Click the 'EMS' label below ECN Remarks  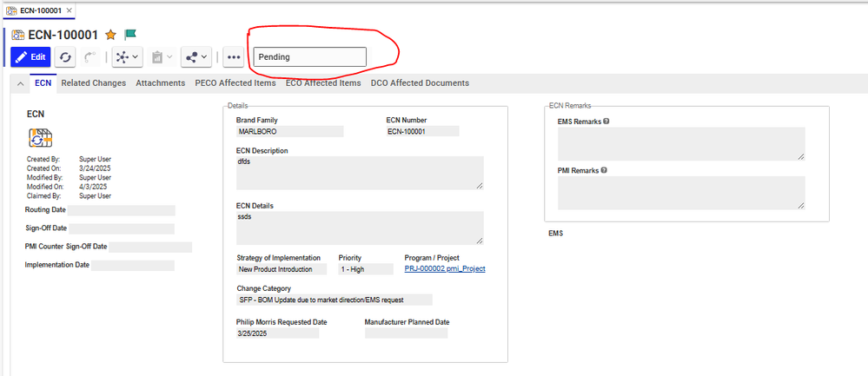click(556, 234)
